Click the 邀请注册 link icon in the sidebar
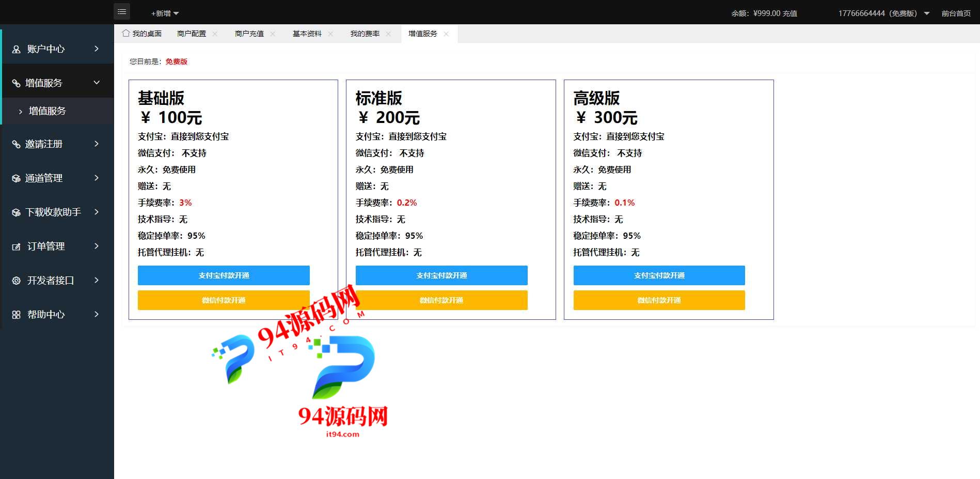Image resolution: width=980 pixels, height=479 pixels. (17, 144)
